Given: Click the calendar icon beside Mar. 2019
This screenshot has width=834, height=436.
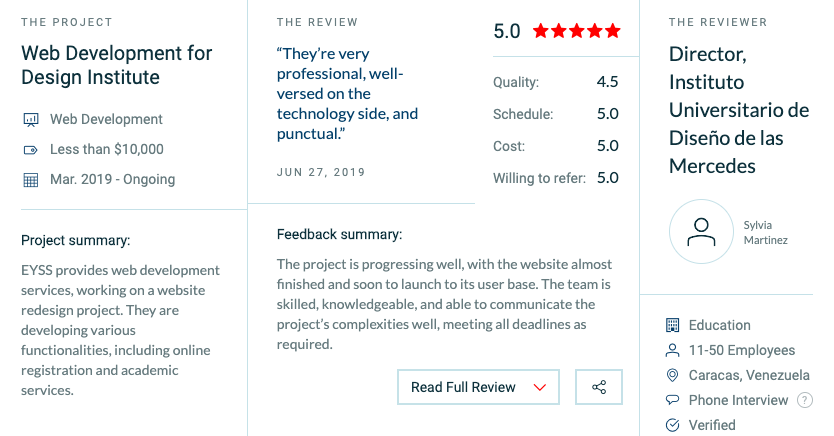Looking at the screenshot, I should click(x=31, y=180).
